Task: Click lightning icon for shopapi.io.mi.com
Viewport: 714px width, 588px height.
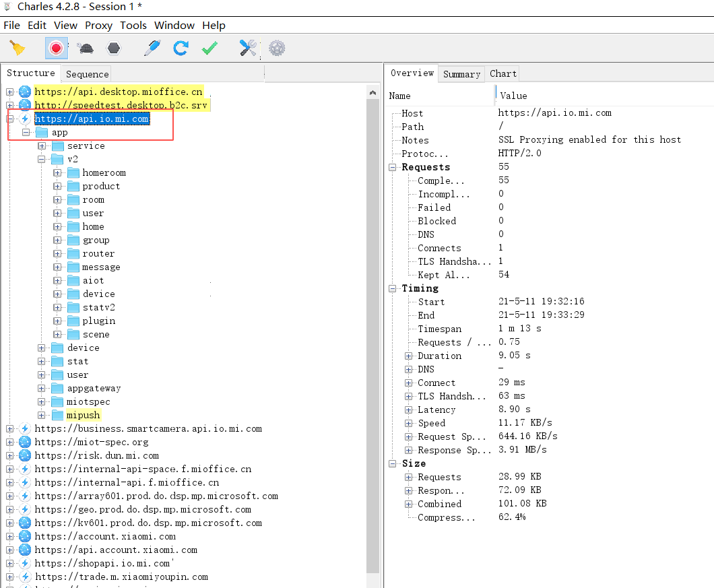Action: tap(25, 563)
